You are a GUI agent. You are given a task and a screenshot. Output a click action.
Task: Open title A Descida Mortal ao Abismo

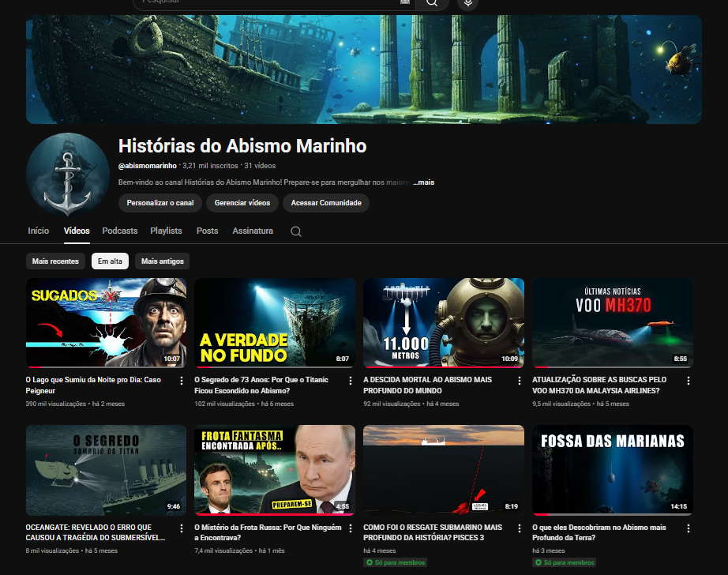428,385
